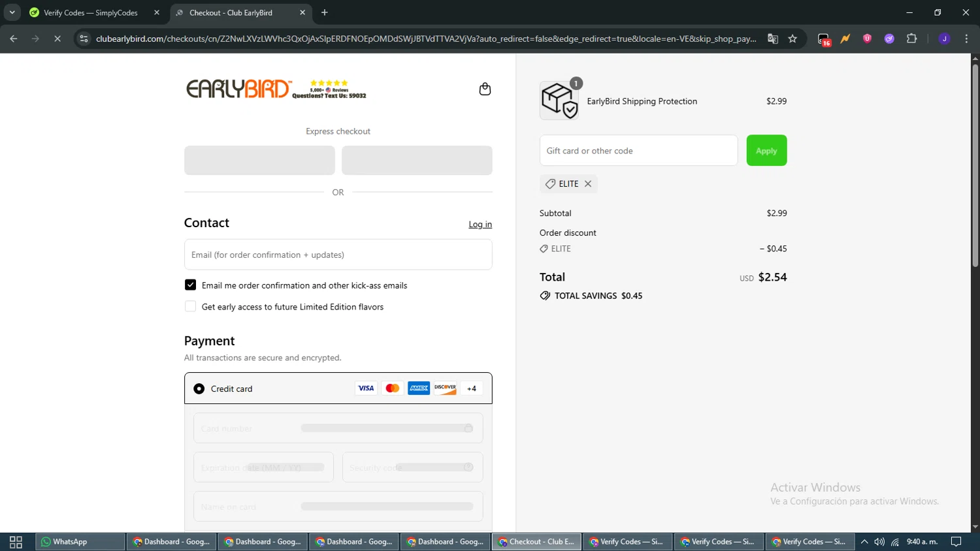This screenshot has height=551, width=980.
Task: Uncheck Email me order confirmation checkbox
Action: [x=190, y=285]
